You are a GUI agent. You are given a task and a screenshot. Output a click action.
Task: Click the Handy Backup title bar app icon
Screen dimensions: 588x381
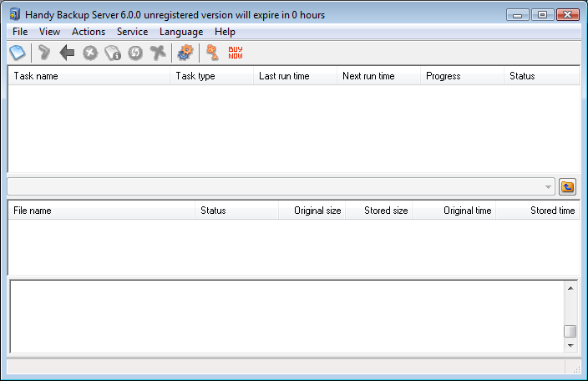15,15
